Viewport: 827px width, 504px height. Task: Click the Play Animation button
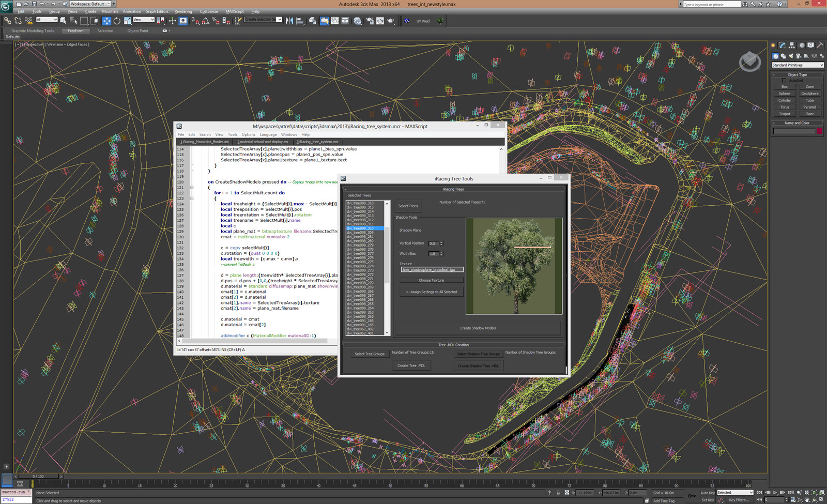(x=775, y=493)
